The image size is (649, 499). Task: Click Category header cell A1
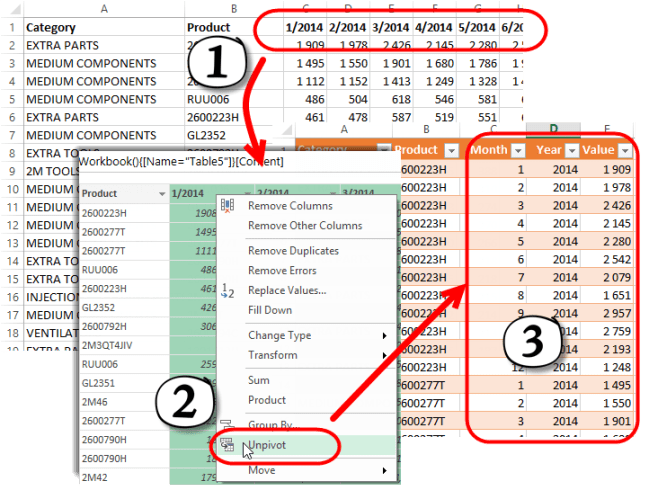(x=104, y=27)
